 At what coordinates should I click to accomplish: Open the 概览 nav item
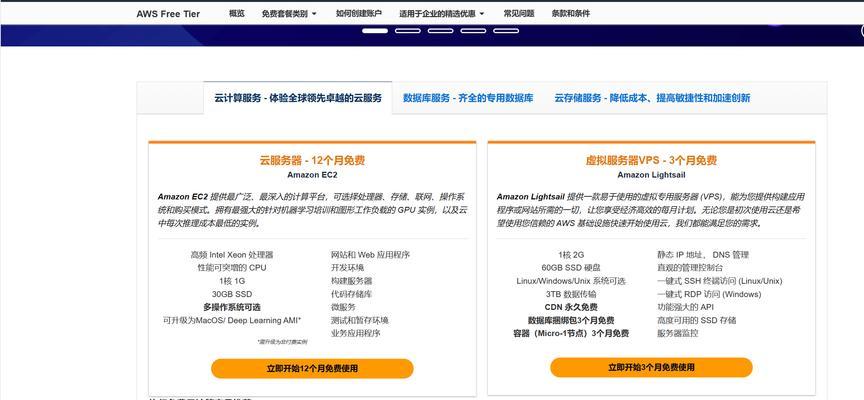pyautogui.click(x=236, y=14)
